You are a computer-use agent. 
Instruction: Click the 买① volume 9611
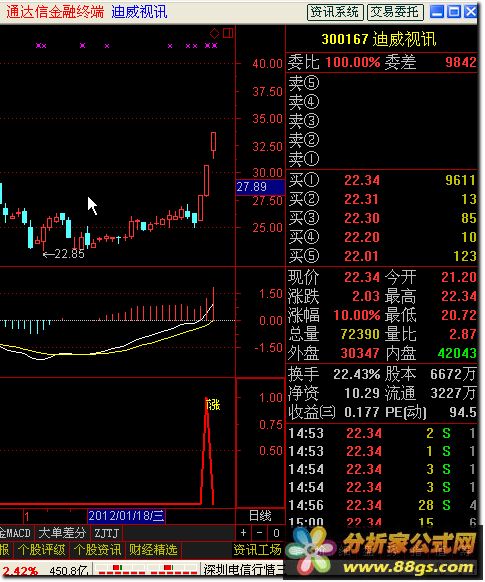coord(461,180)
